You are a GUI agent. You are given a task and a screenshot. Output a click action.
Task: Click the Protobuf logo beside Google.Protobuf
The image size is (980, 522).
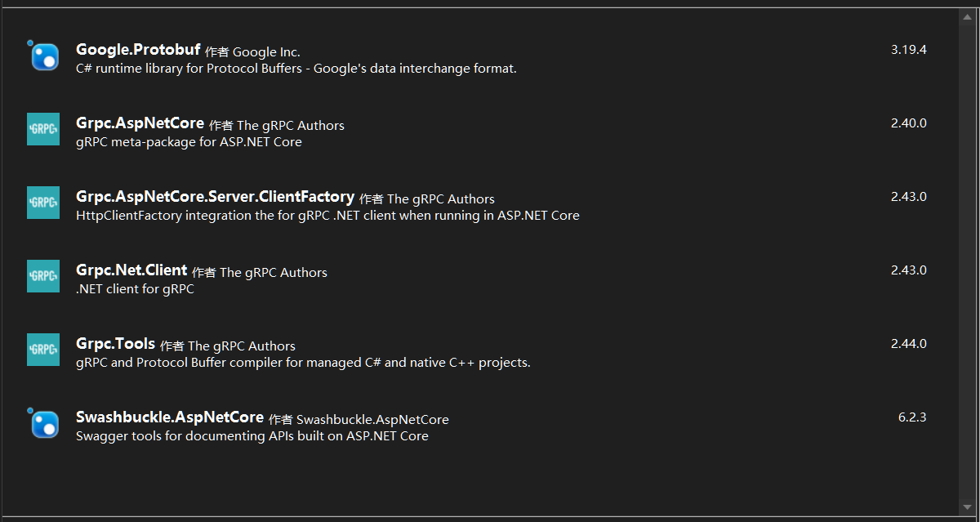43,56
